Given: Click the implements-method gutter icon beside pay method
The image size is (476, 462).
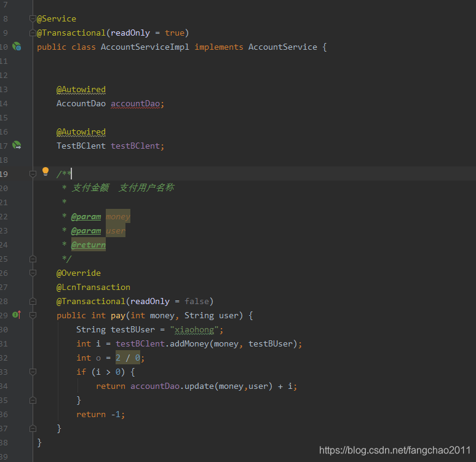Looking at the screenshot, I should point(17,315).
